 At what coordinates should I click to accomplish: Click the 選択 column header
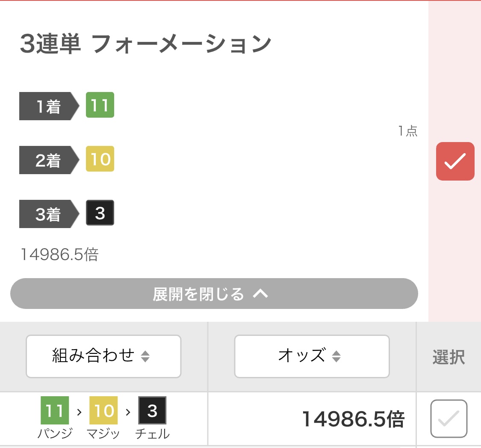(449, 357)
